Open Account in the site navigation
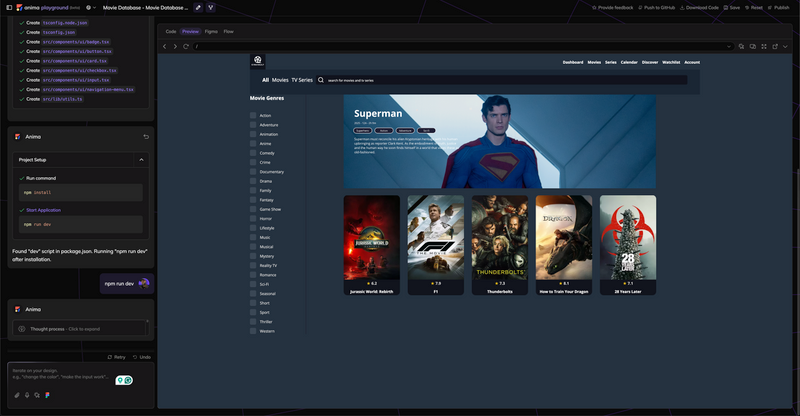The width and height of the screenshot is (800, 416). [x=692, y=62]
